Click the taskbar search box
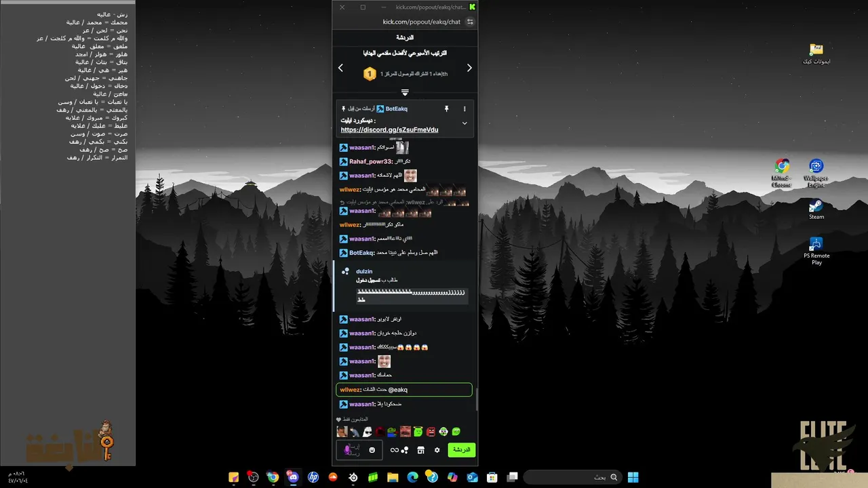 pyautogui.click(x=572, y=477)
